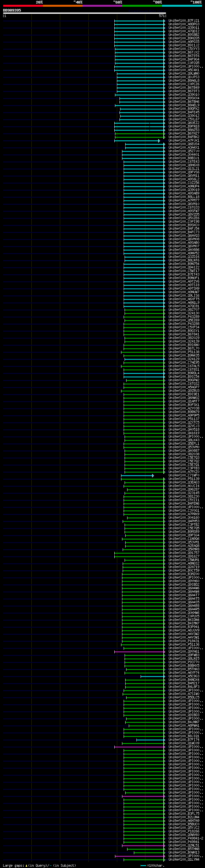This screenshot has height=868, width=205.
Task: Open the UniRef100_B8B3J1 entry
Action: [184, 158]
